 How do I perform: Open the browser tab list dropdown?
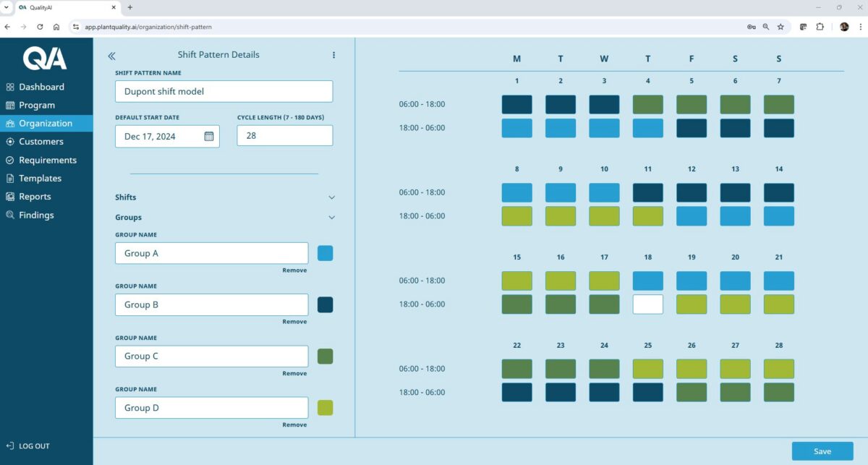pos(7,7)
